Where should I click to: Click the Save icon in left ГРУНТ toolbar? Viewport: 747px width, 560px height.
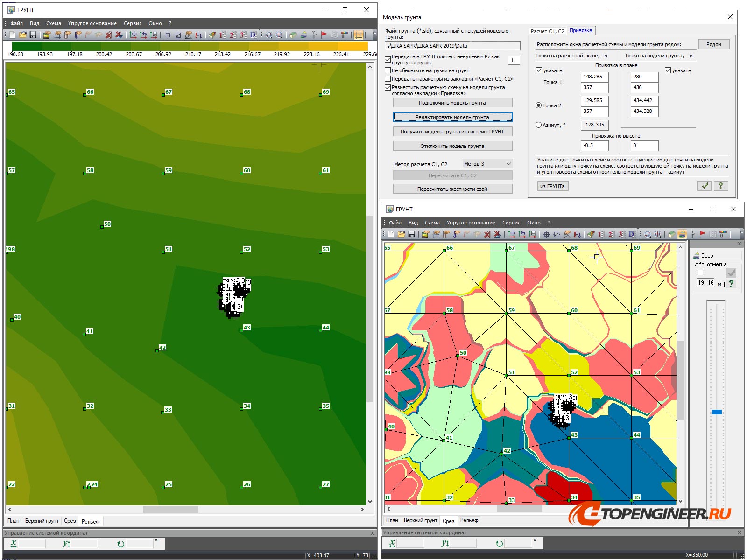coord(33,35)
